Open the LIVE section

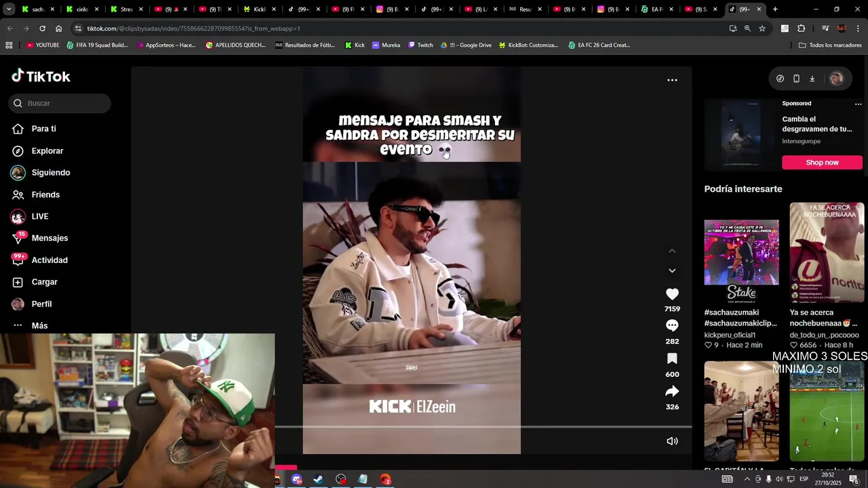(39, 216)
